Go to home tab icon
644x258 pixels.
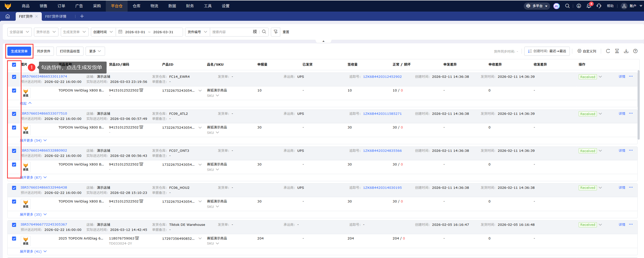point(8,16)
